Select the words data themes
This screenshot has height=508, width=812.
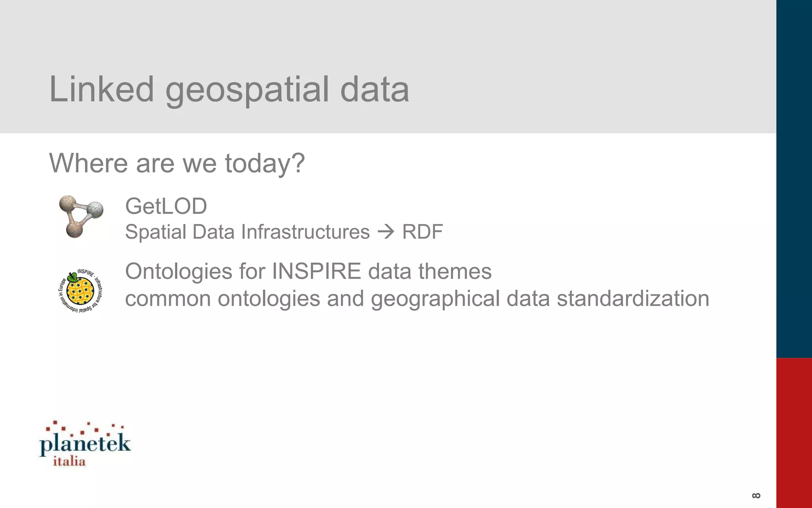tap(430, 271)
